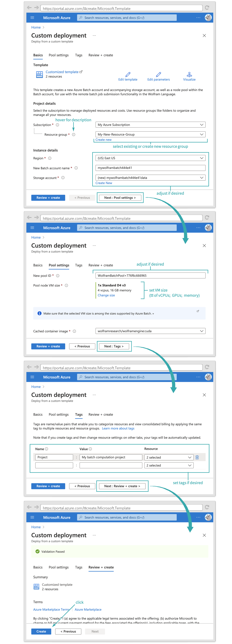Click external link icon in VM size notice
Viewport: 232px width, 644px height.
point(198,311)
